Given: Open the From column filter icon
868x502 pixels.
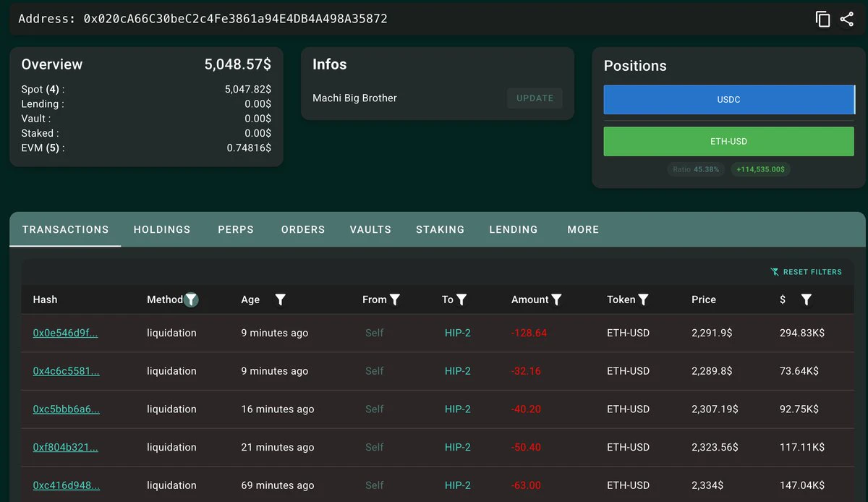Looking at the screenshot, I should [395, 299].
